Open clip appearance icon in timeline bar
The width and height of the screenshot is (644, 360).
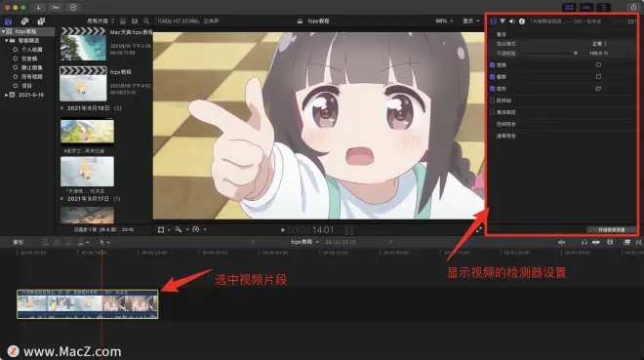coord(610,242)
